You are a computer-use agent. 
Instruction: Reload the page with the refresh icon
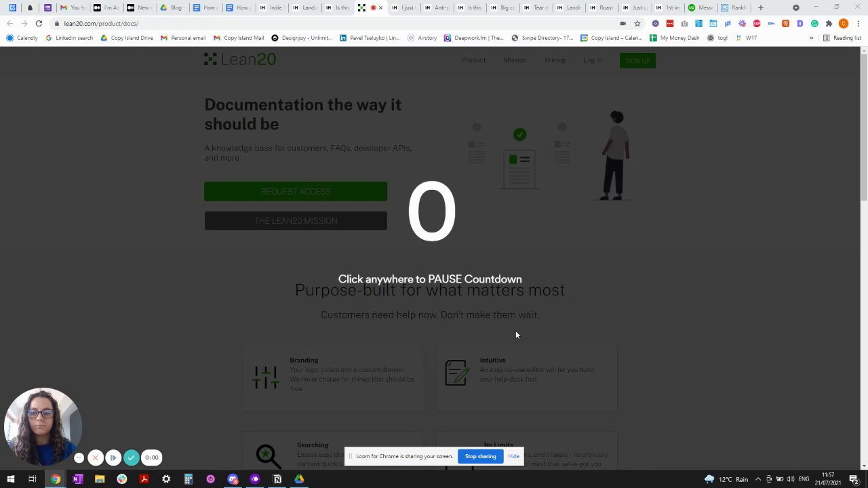coord(39,24)
